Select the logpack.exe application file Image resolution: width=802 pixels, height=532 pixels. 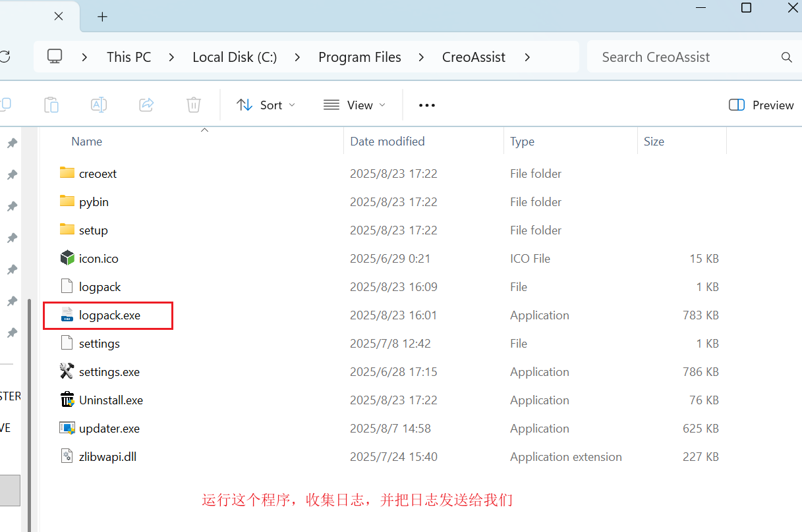109,315
